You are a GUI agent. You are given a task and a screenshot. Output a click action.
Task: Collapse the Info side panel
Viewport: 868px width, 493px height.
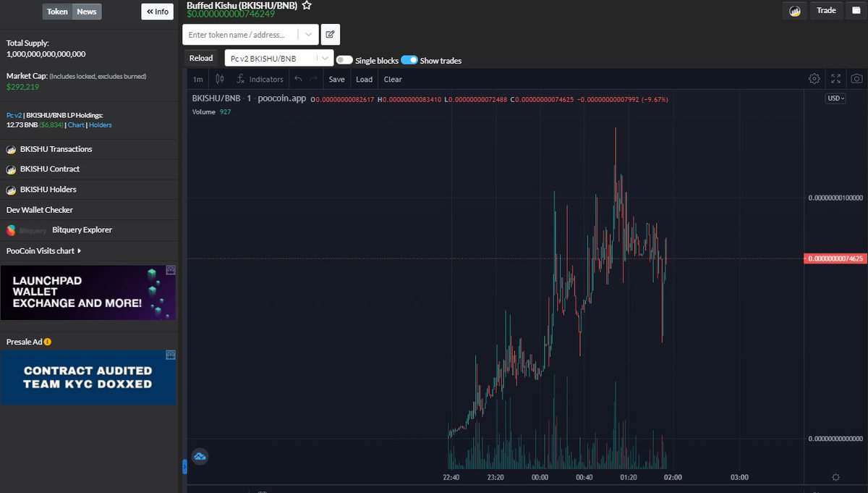[x=157, y=12]
